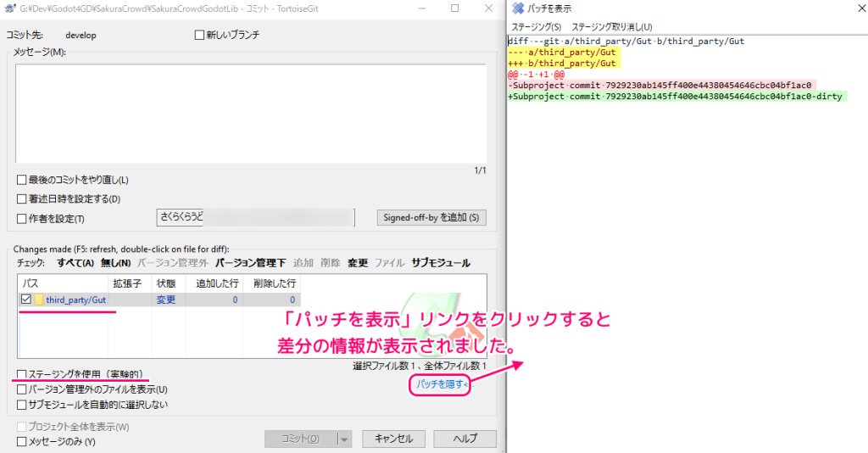868x453 pixels.
Task: Click the patch window icon beside パッチを表示
Action: tap(518, 8)
